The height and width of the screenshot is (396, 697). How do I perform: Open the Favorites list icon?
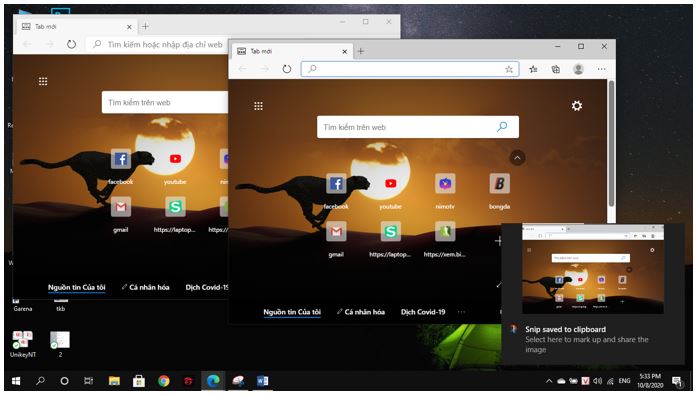(533, 69)
